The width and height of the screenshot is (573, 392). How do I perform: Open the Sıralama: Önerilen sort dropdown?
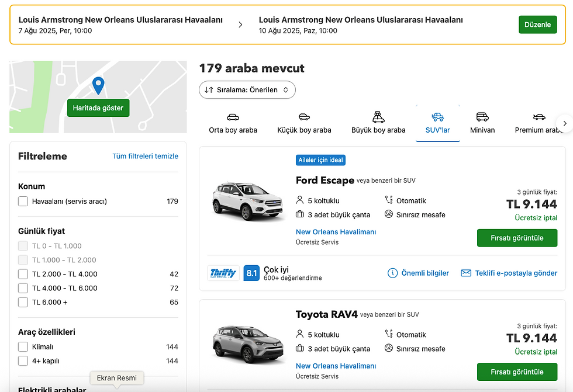pos(247,90)
